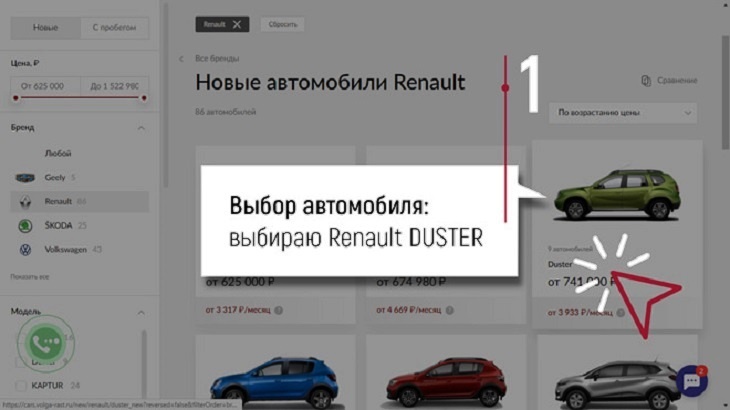Viewport: 730px width, 410px height.
Task: Click the Сбросить reset button
Action: pos(283,25)
